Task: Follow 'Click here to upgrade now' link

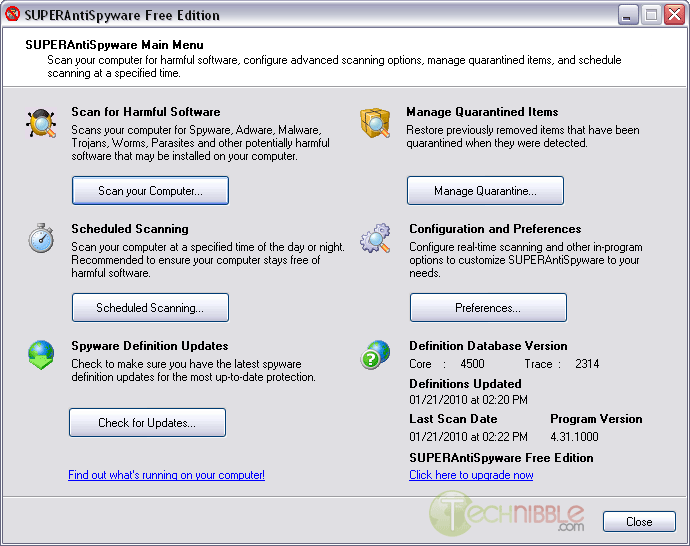Action: [471, 475]
